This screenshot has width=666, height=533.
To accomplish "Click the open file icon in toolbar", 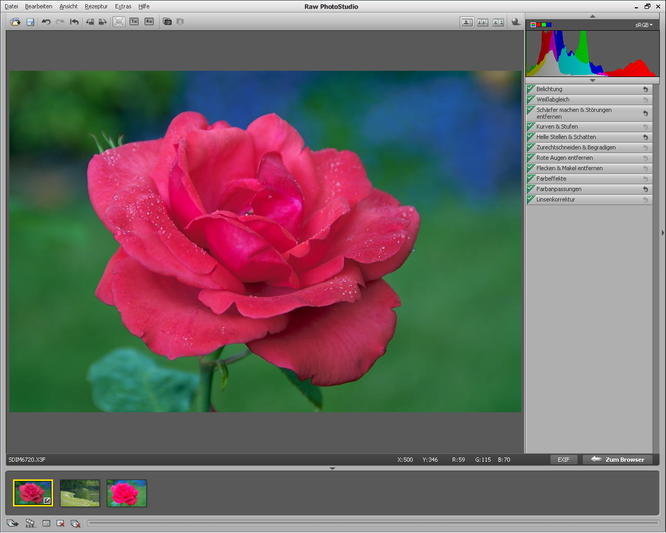I will coord(16,21).
